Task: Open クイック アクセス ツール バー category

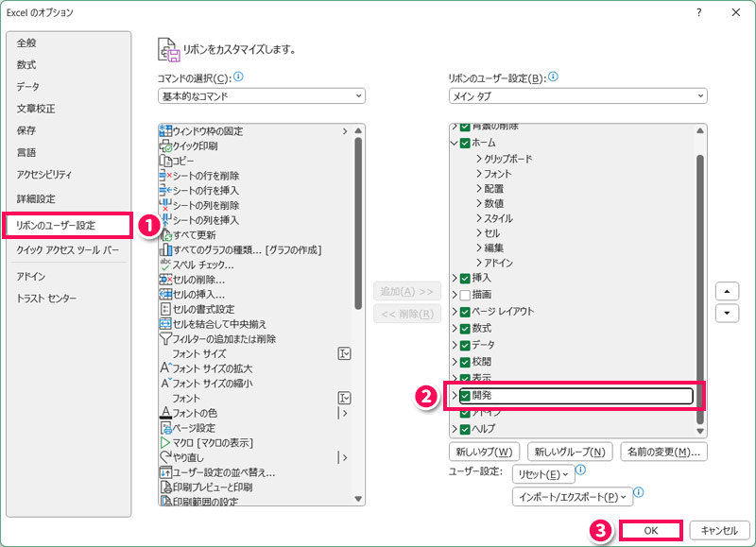Action: (x=67, y=249)
